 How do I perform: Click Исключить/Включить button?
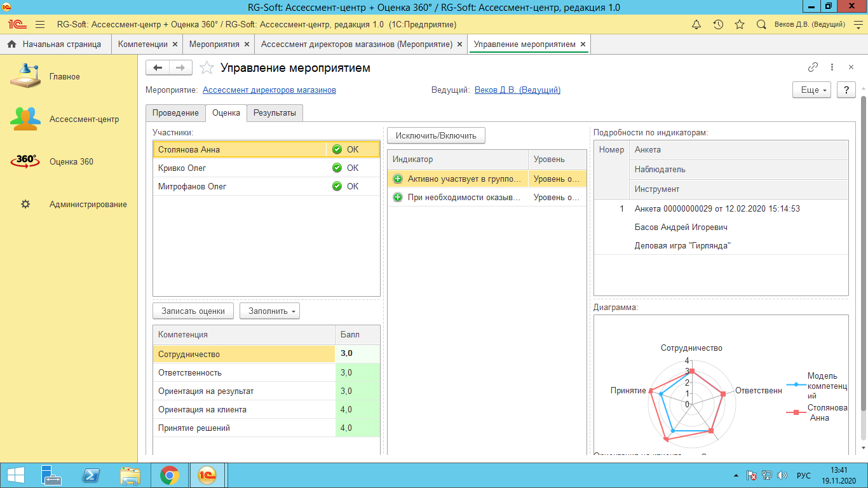click(x=436, y=135)
